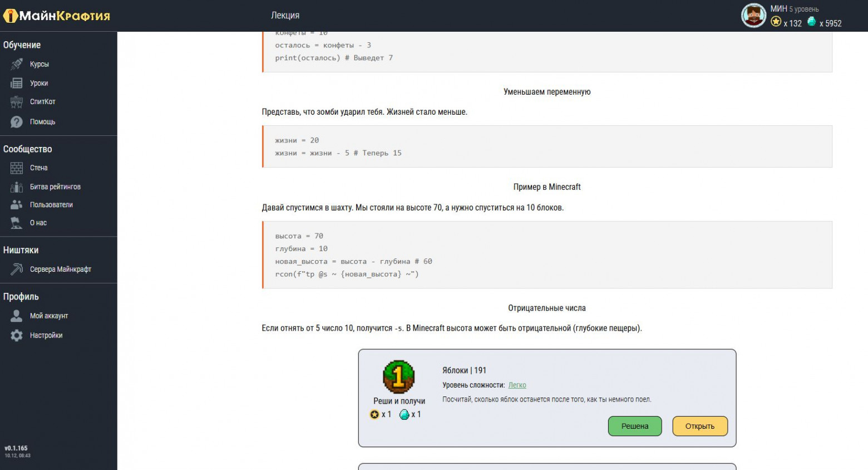Open the Легко difficulty link
Screen dimensions: 868x470
point(518,385)
